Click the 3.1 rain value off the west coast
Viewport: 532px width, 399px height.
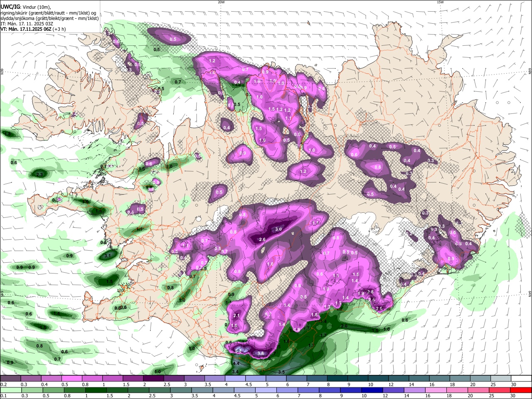click(x=107, y=256)
